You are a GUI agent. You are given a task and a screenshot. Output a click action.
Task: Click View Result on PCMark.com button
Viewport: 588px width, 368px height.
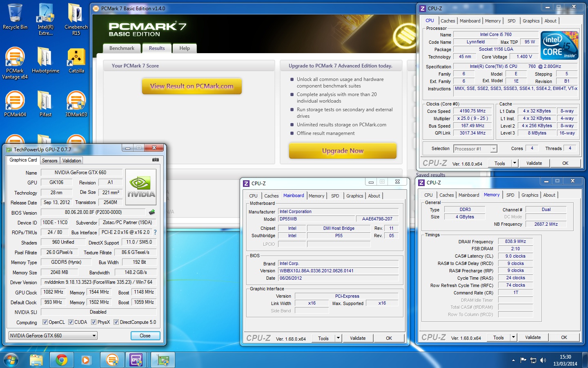coord(192,86)
